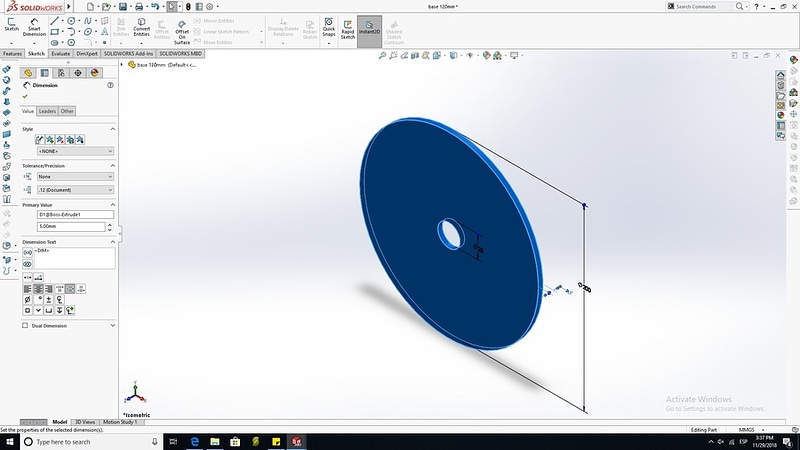Open the PropertyManager tab icon
800x450 pixels.
(45, 73)
